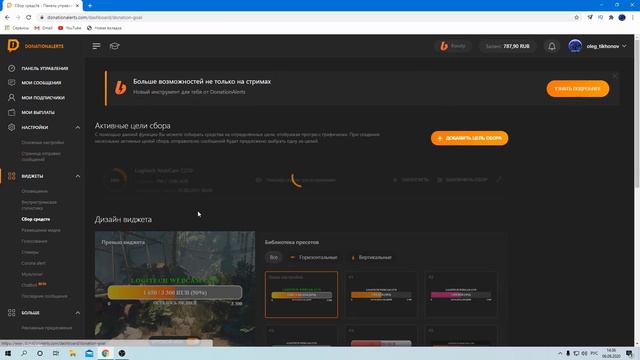Open the Windows action center icon
Screen dimensions: 640x360
coord(629,353)
